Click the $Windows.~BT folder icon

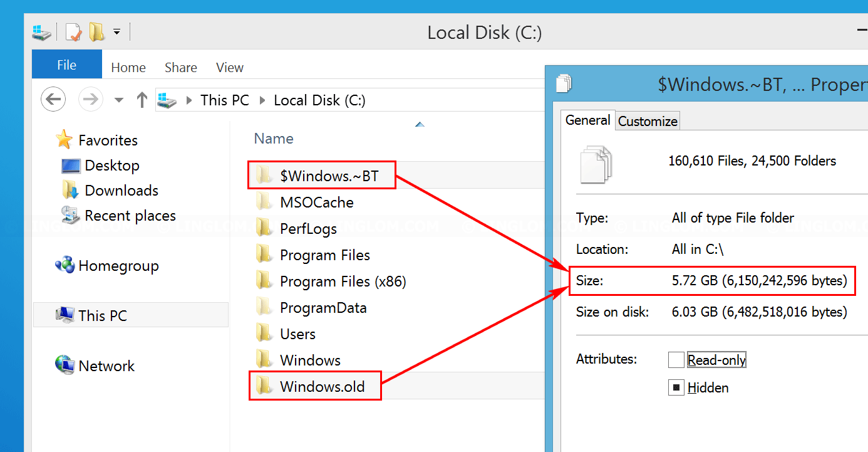264,176
